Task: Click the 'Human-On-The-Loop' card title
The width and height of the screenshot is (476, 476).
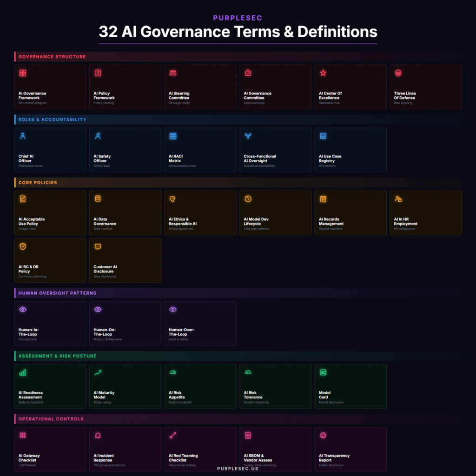Action: pos(105,332)
